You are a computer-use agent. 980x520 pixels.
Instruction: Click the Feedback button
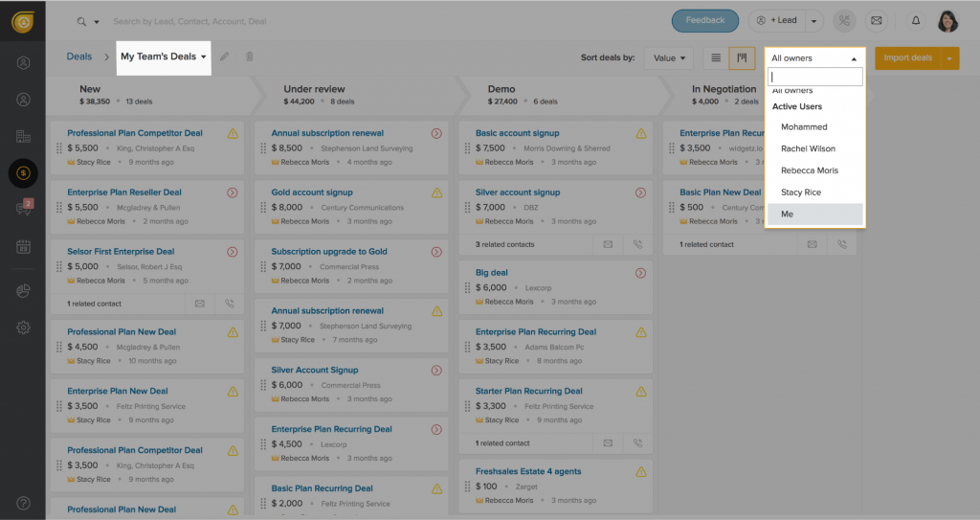pos(705,21)
